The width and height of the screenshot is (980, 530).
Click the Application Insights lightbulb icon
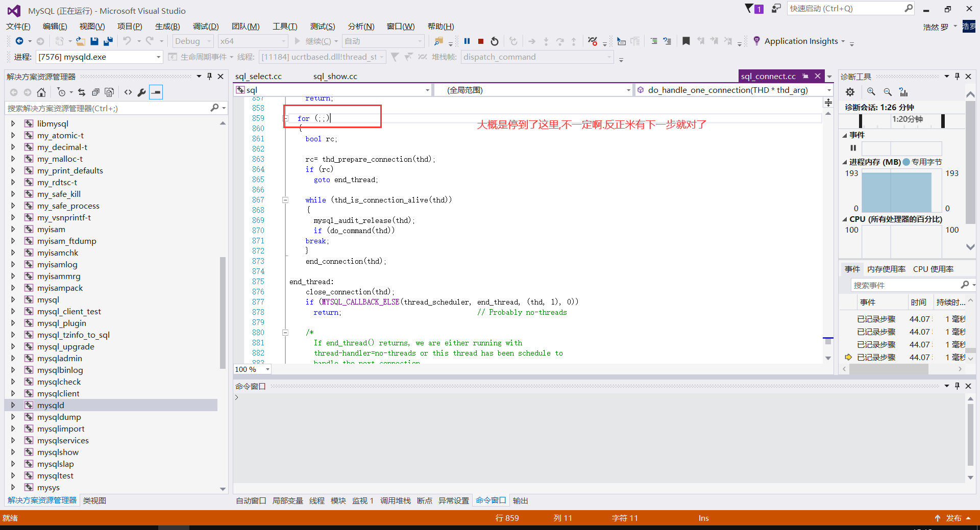(756, 41)
